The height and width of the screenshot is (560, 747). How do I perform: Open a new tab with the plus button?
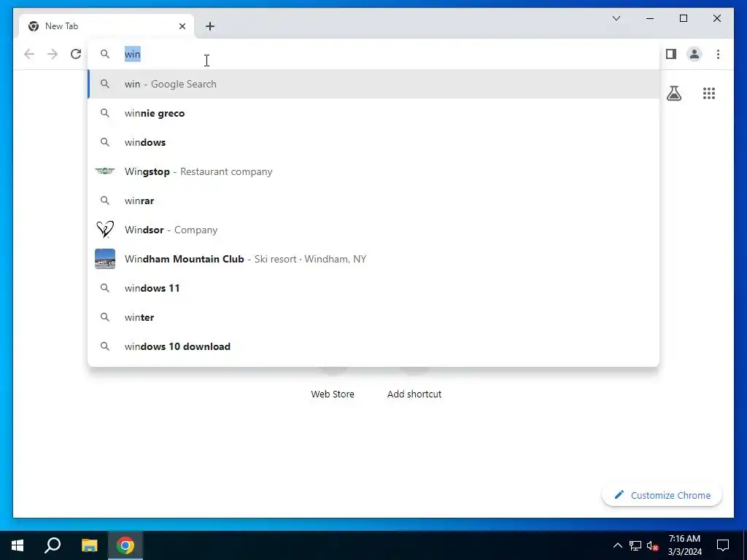[x=210, y=26]
